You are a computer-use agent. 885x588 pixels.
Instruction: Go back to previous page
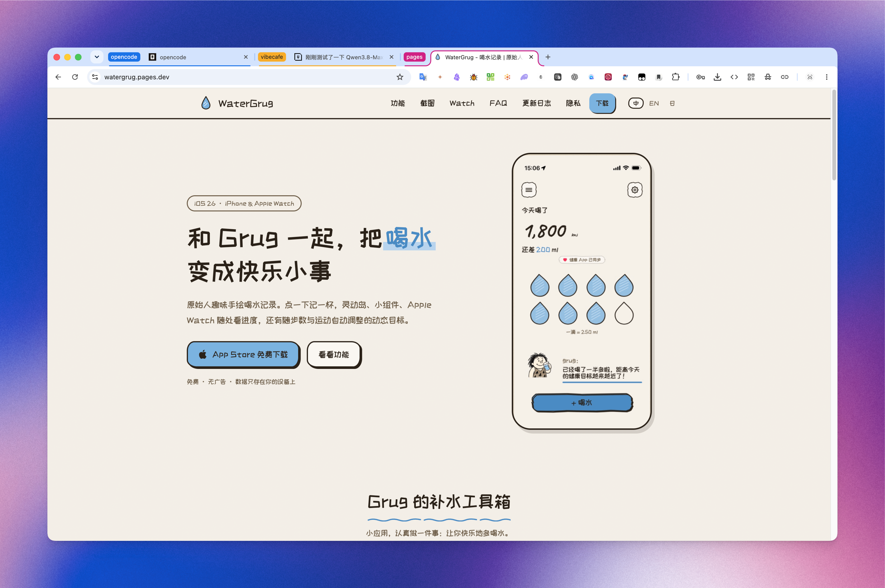tap(58, 77)
